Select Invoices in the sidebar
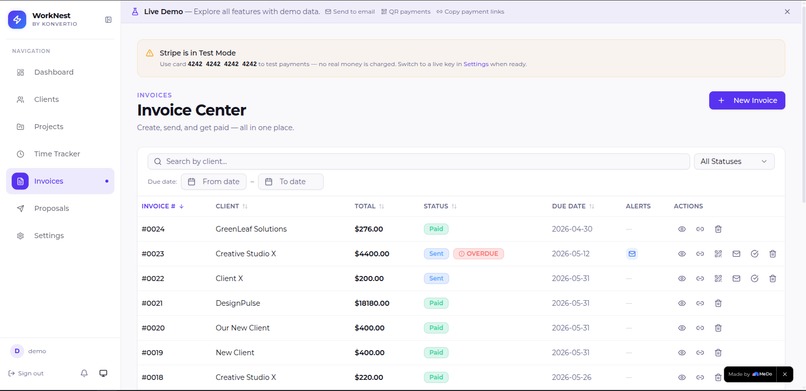This screenshot has width=806, height=391. tap(60, 181)
